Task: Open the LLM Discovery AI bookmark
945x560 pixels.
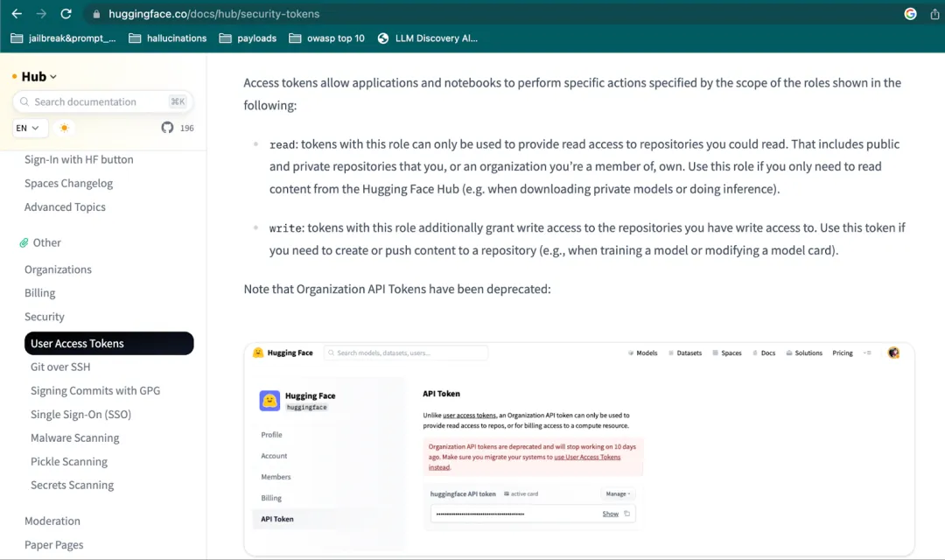Action: [427, 38]
